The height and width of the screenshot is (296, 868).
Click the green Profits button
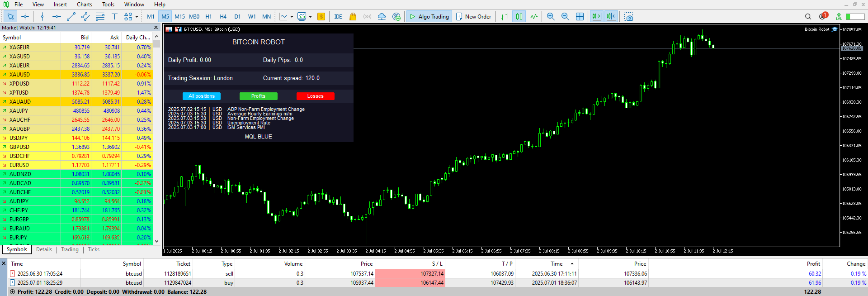click(258, 96)
